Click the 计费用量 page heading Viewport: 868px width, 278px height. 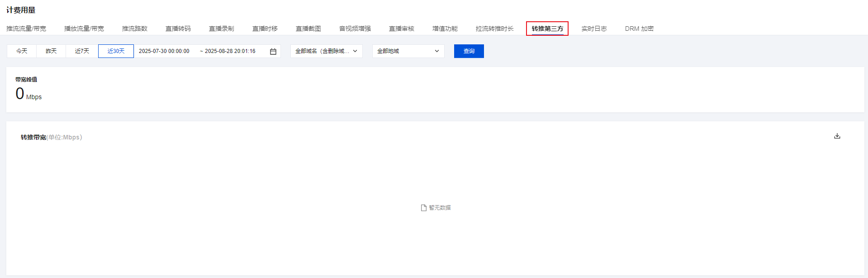[x=21, y=10]
